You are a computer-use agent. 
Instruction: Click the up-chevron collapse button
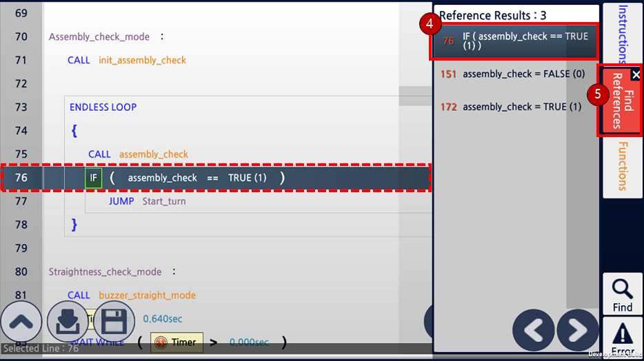click(21, 322)
